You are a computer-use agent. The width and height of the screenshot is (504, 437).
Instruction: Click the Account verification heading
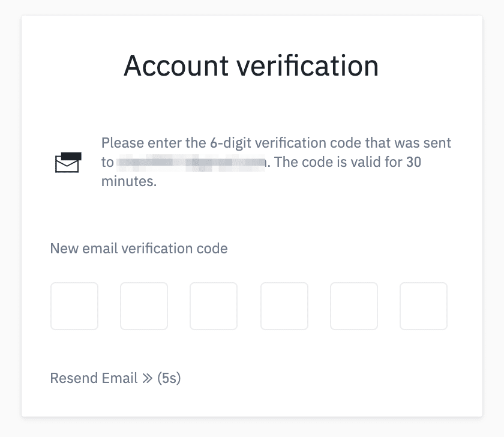(x=251, y=66)
